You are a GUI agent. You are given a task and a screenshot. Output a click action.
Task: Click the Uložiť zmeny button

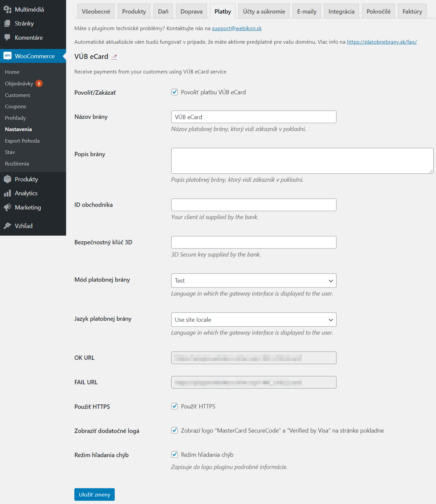click(95, 494)
